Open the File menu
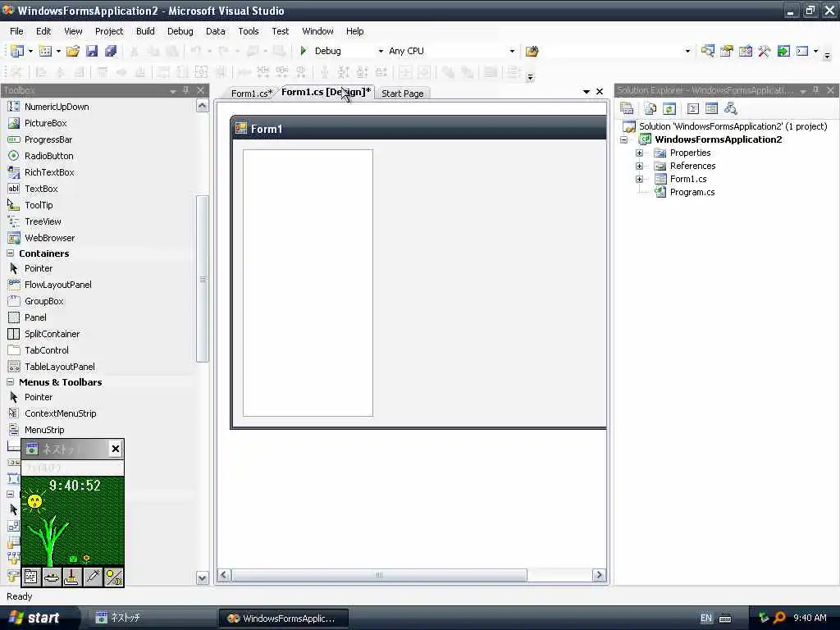Image resolution: width=840 pixels, height=630 pixels. point(16,31)
